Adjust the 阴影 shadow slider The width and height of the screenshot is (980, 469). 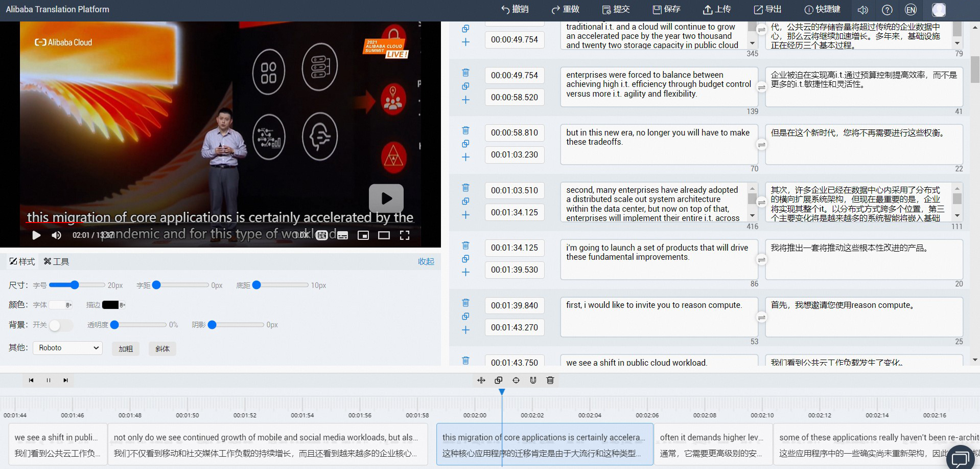(x=236, y=325)
